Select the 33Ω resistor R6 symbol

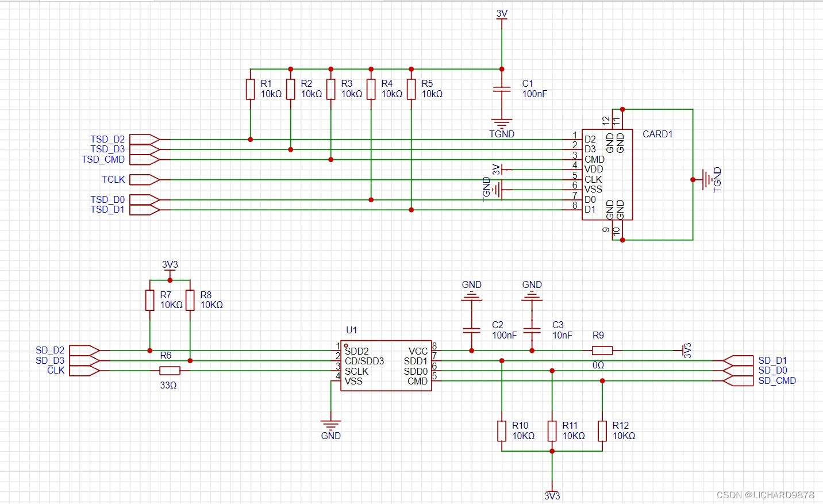click(170, 371)
